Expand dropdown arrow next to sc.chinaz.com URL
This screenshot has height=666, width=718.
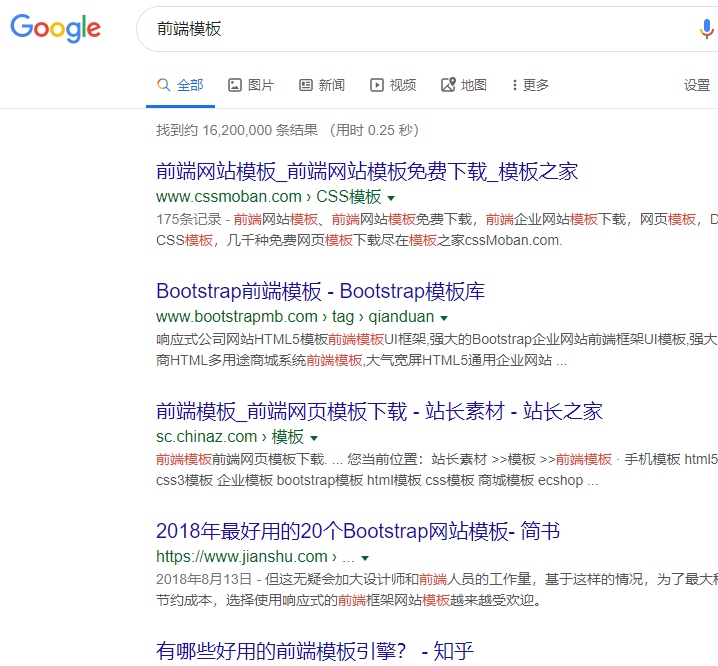pos(314,438)
